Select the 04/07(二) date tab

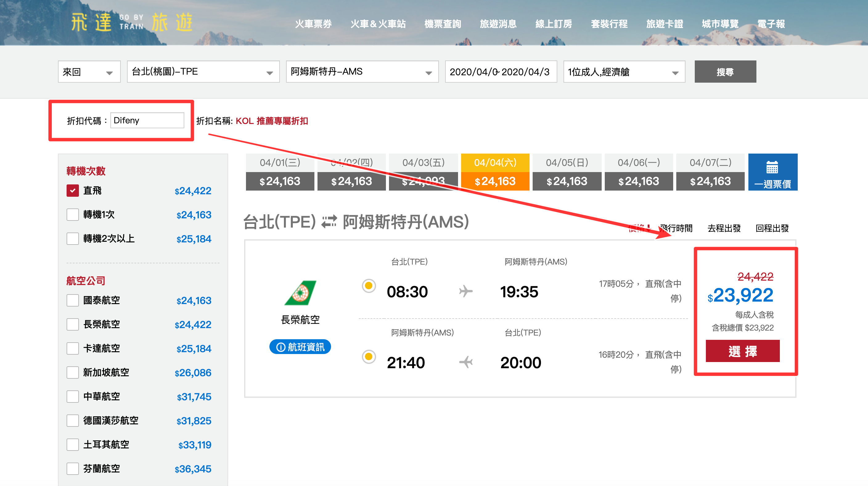[710, 172]
